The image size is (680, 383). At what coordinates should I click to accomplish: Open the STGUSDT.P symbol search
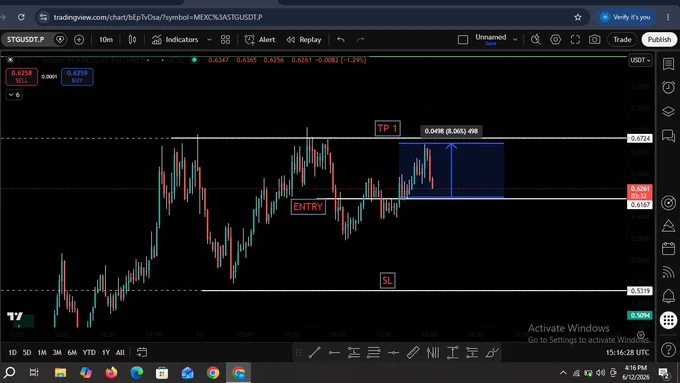coord(26,39)
